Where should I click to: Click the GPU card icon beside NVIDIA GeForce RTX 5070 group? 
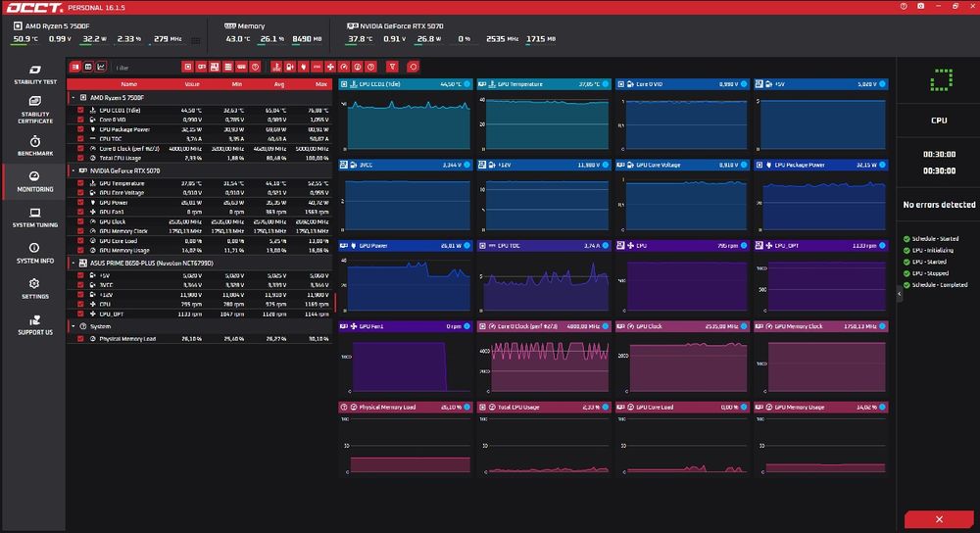coord(83,170)
